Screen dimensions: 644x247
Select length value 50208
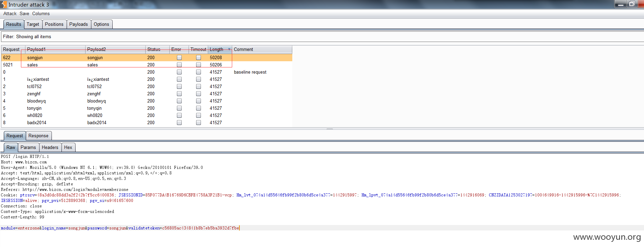point(216,57)
